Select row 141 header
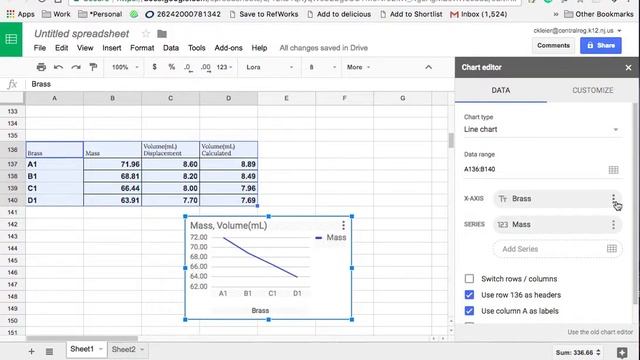The image size is (640, 360). (x=12, y=212)
